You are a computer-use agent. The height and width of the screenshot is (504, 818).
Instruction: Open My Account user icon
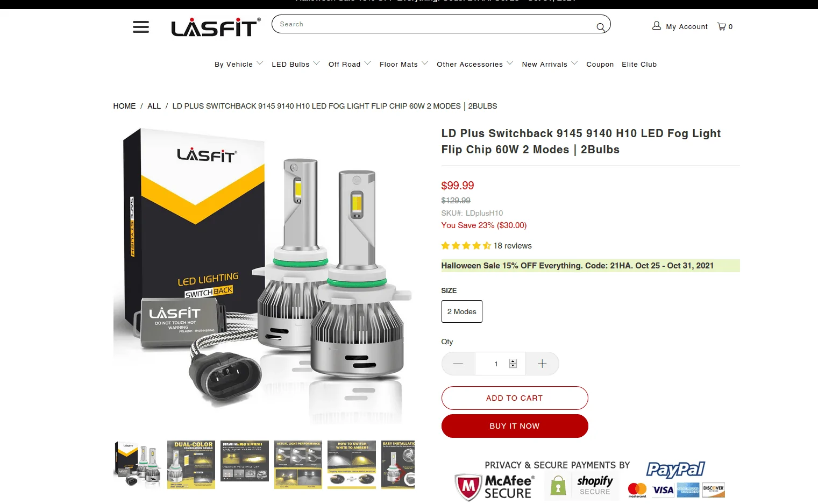click(656, 26)
